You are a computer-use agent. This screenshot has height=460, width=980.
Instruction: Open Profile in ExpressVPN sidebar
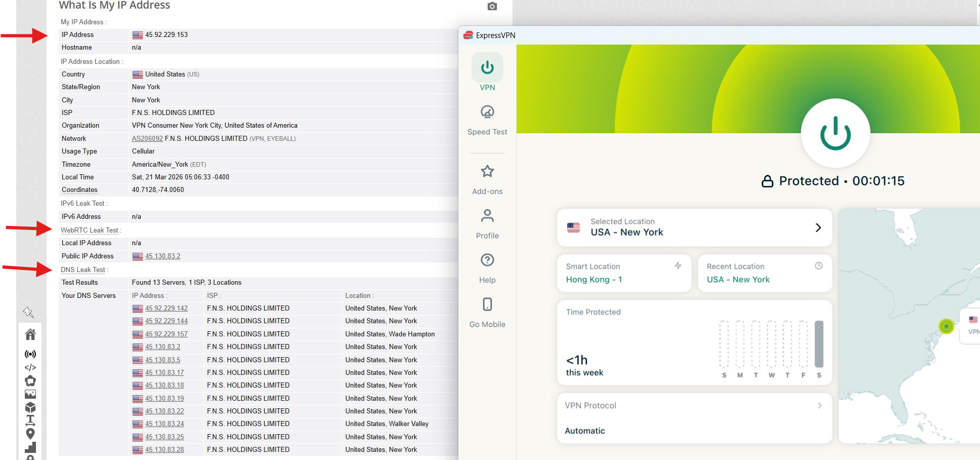[487, 224]
